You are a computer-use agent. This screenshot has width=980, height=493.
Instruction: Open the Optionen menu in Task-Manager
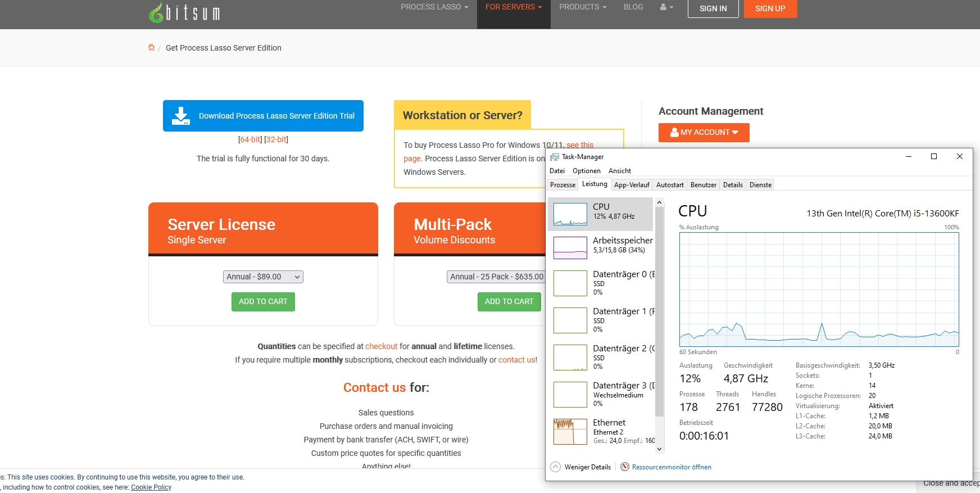click(587, 171)
